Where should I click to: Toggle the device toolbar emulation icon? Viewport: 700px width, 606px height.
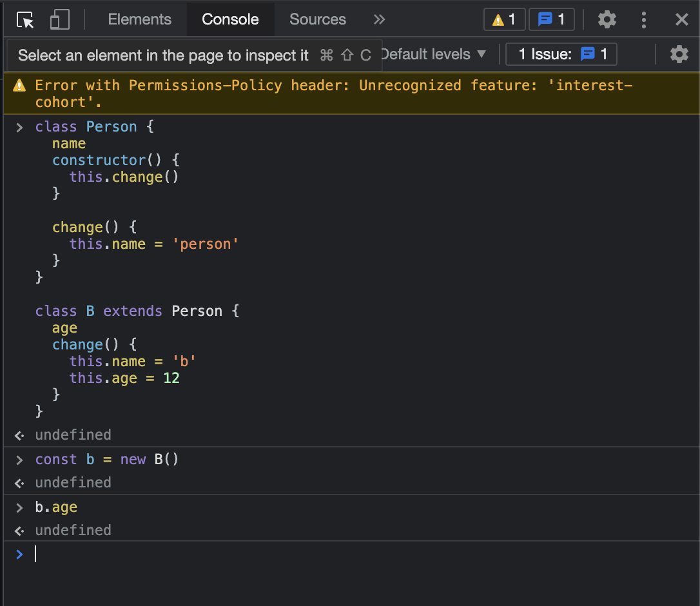(x=59, y=19)
